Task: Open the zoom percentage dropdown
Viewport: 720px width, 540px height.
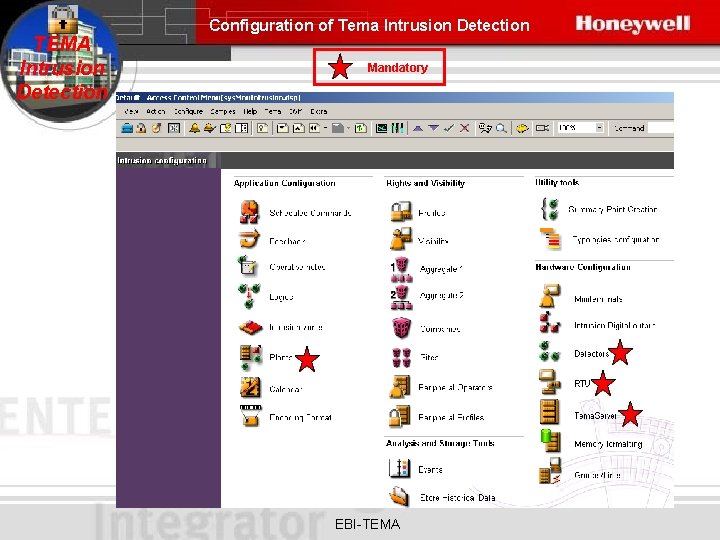Action: tap(599, 128)
